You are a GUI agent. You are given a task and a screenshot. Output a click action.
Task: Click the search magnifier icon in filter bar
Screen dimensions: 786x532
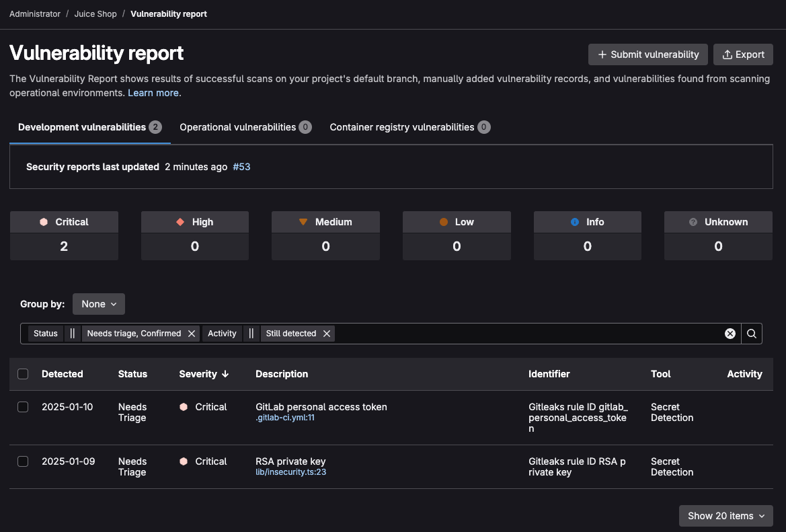(x=751, y=333)
